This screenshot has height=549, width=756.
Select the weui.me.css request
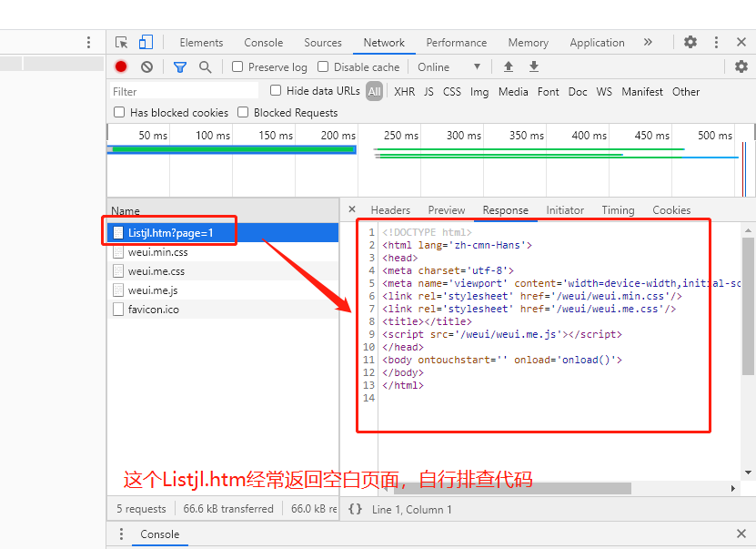223,271
